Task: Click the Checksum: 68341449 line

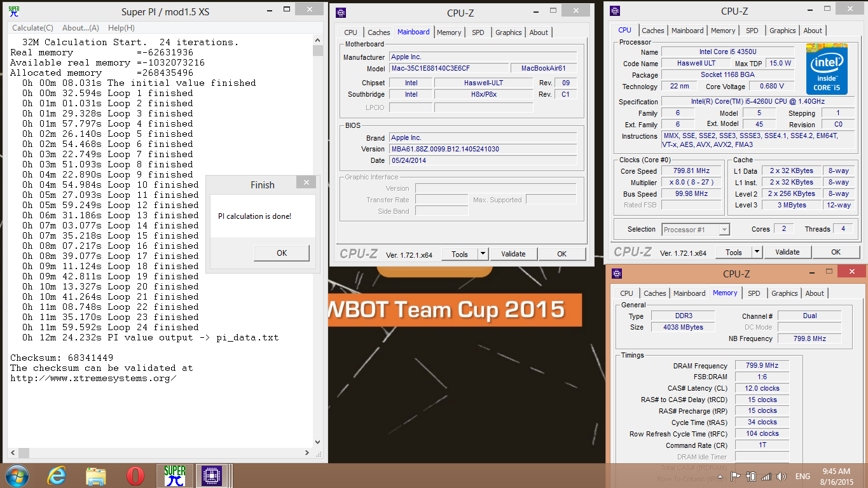Action: pos(62,358)
